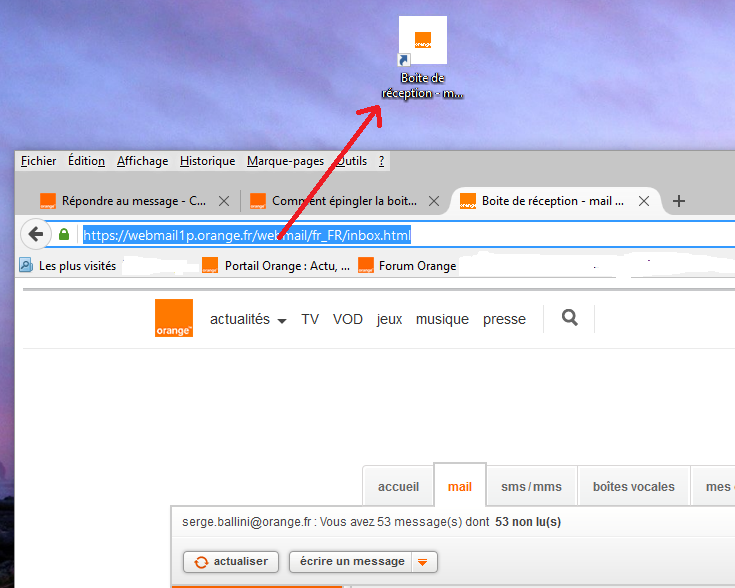This screenshot has height=588, width=735.
Task: Open the VOD link
Action: (348, 319)
